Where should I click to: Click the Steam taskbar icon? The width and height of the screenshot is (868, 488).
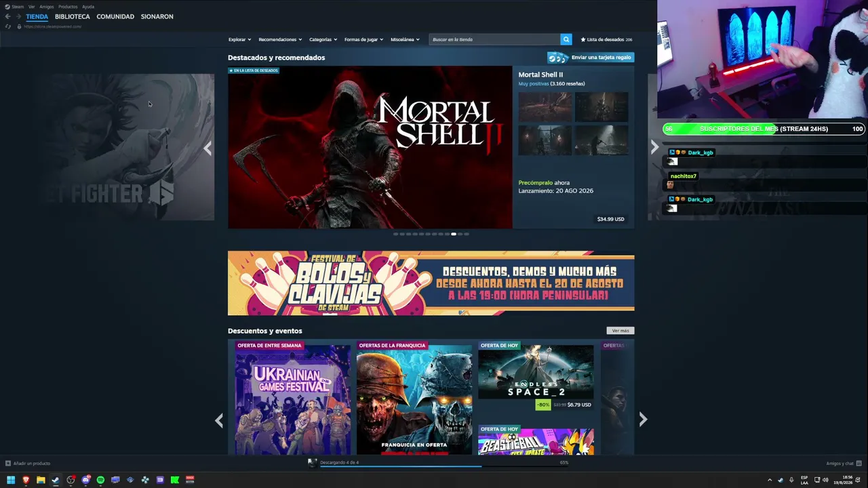pos(56,480)
